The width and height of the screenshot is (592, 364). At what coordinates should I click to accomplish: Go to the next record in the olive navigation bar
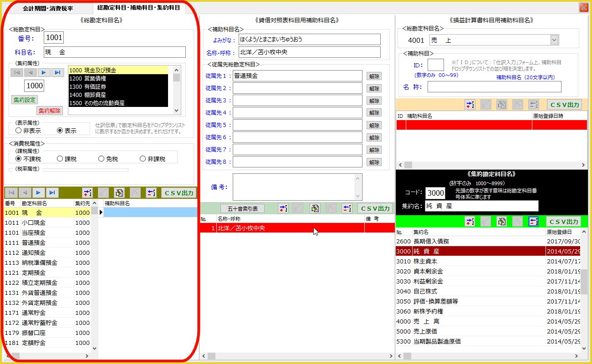[39, 192]
